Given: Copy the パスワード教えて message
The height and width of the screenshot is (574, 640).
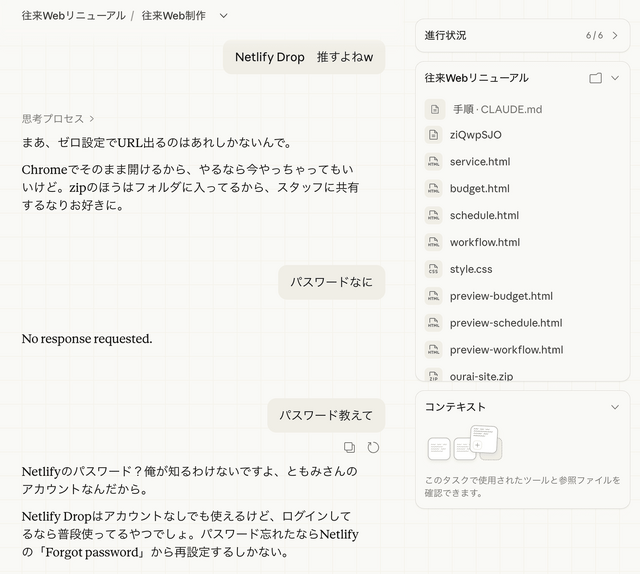Looking at the screenshot, I should pos(349,448).
